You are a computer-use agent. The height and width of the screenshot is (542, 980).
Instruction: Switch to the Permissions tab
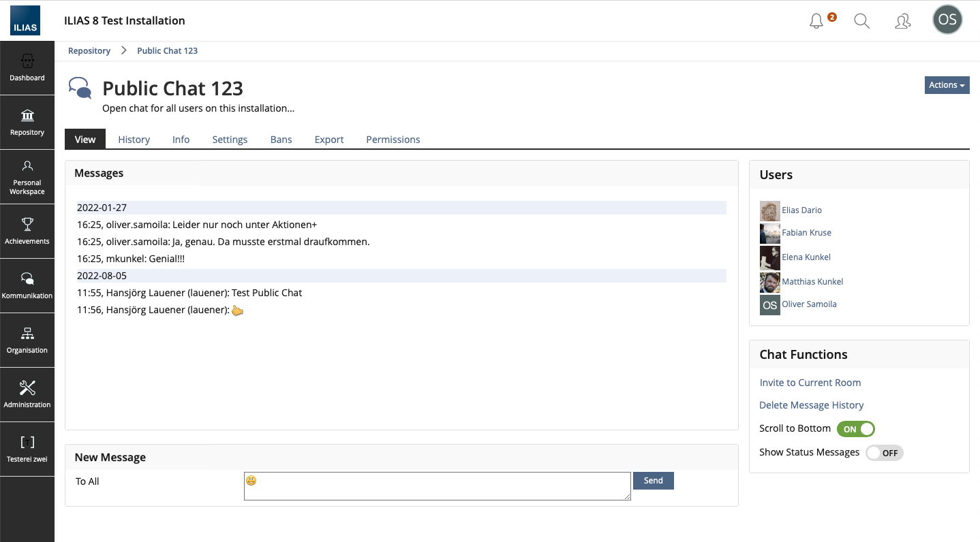393,140
